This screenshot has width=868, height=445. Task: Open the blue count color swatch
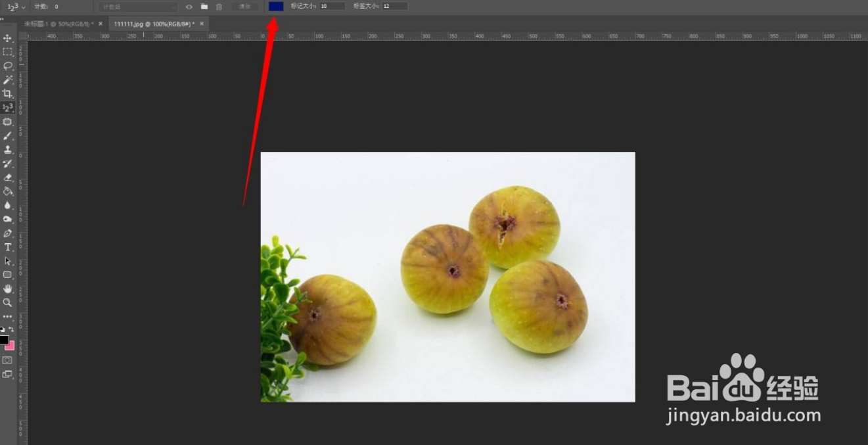click(x=276, y=6)
